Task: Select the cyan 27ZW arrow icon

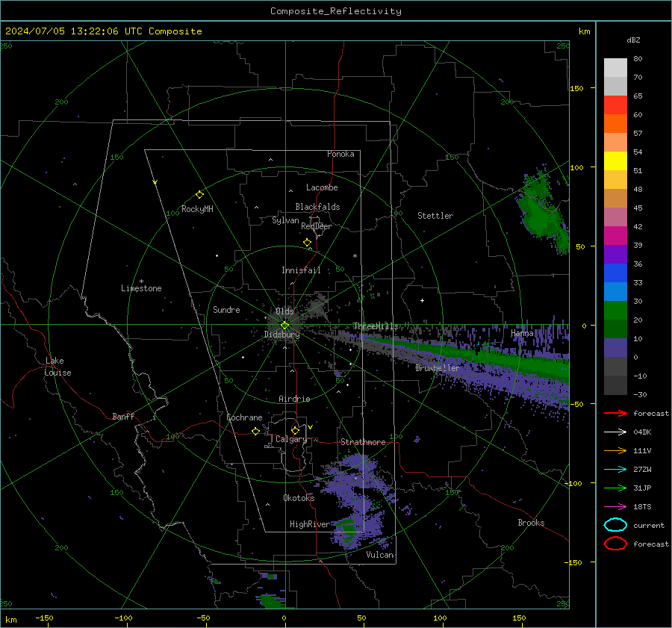Action: (x=615, y=470)
